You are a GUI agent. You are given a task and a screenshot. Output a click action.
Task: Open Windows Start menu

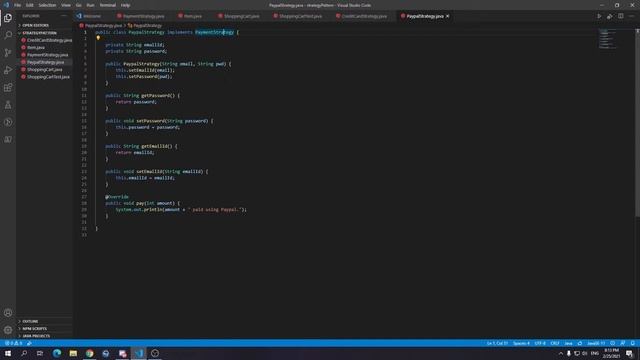(8, 353)
